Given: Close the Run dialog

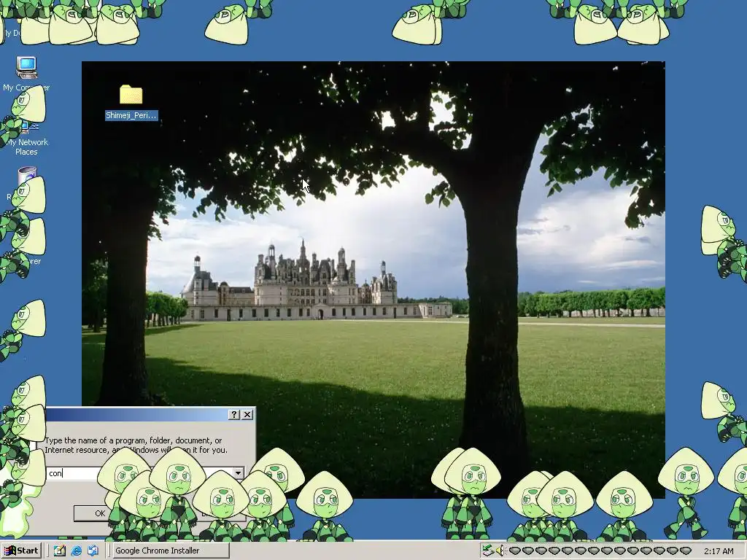Looking at the screenshot, I should point(247,415).
